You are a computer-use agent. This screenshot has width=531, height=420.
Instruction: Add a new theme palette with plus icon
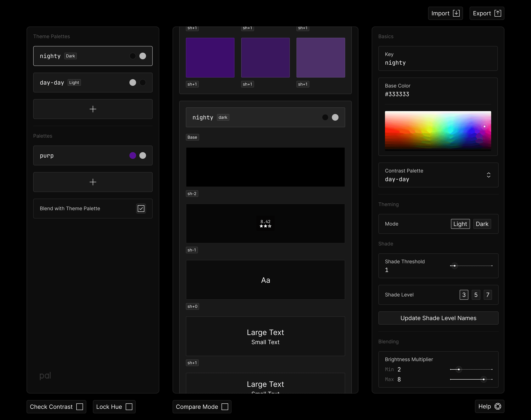[93, 109]
